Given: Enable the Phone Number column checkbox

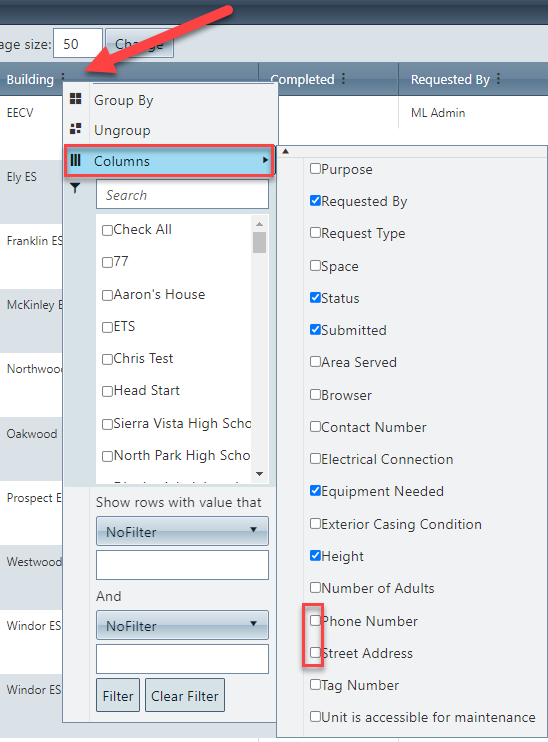Looking at the screenshot, I should tap(315, 620).
